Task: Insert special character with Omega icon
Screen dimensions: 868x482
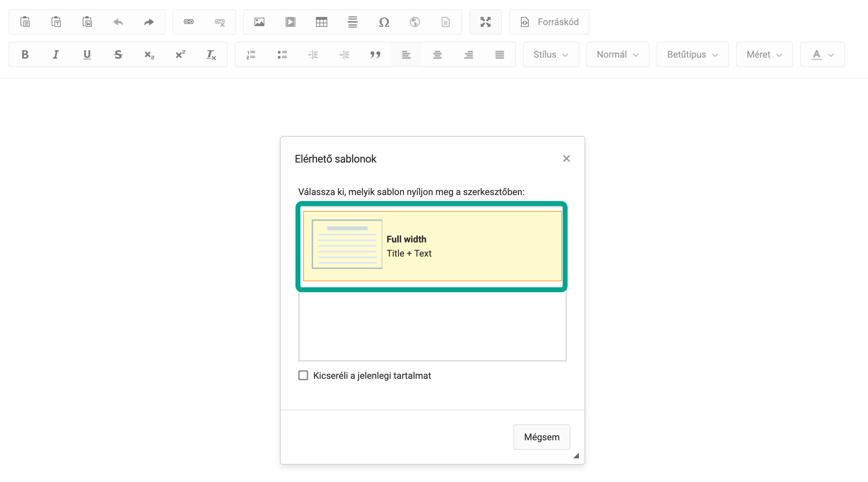Action: (384, 22)
